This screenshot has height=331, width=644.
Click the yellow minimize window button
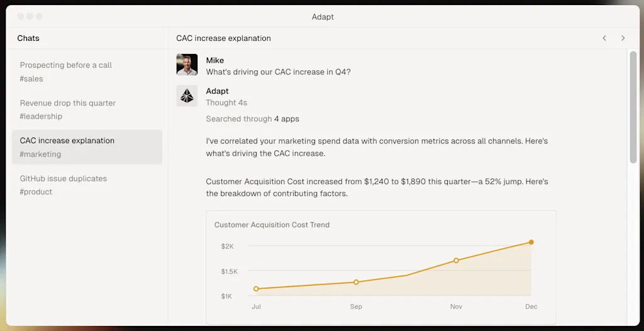click(x=30, y=16)
